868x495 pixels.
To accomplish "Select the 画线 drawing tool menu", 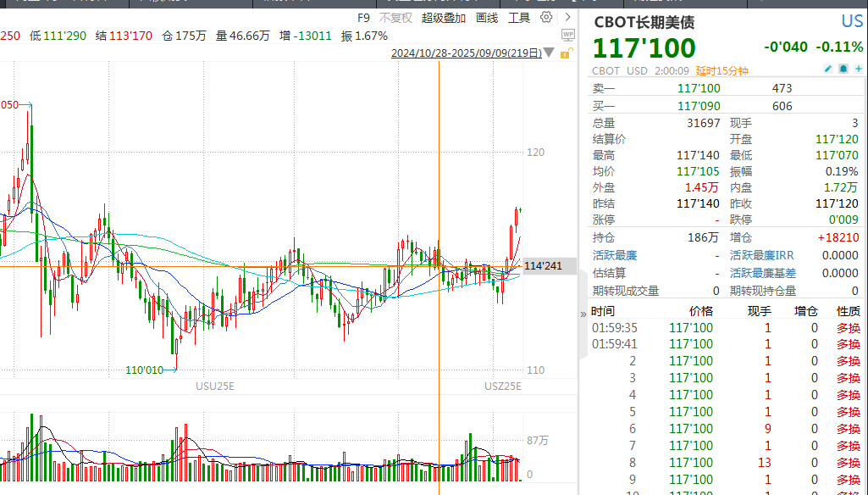I will 487,17.
